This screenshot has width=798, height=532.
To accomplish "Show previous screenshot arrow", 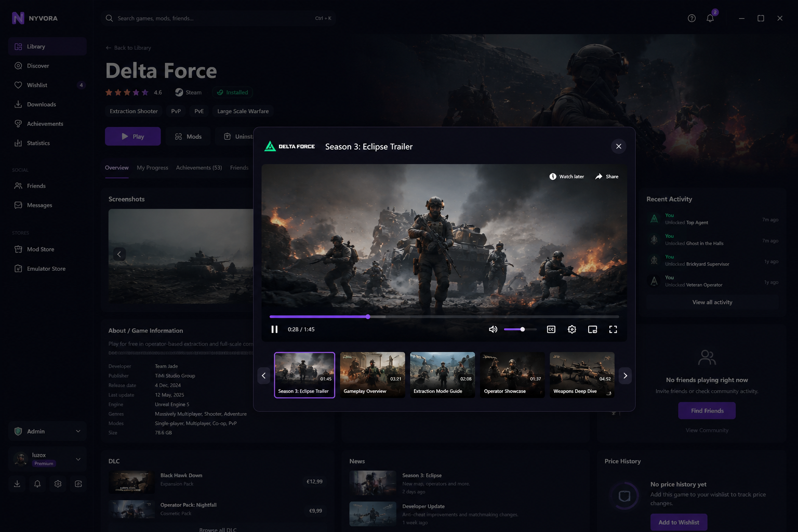I will (x=119, y=254).
